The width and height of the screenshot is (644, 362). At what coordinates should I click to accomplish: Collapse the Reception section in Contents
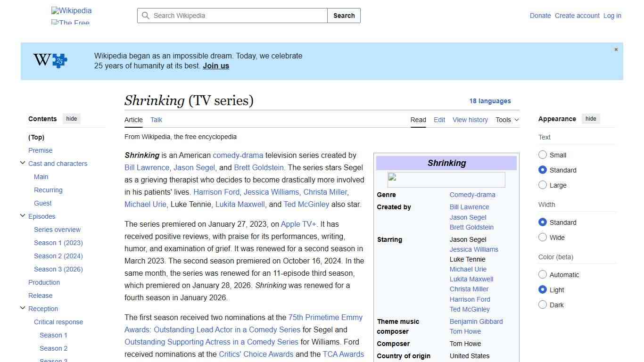[x=23, y=308]
